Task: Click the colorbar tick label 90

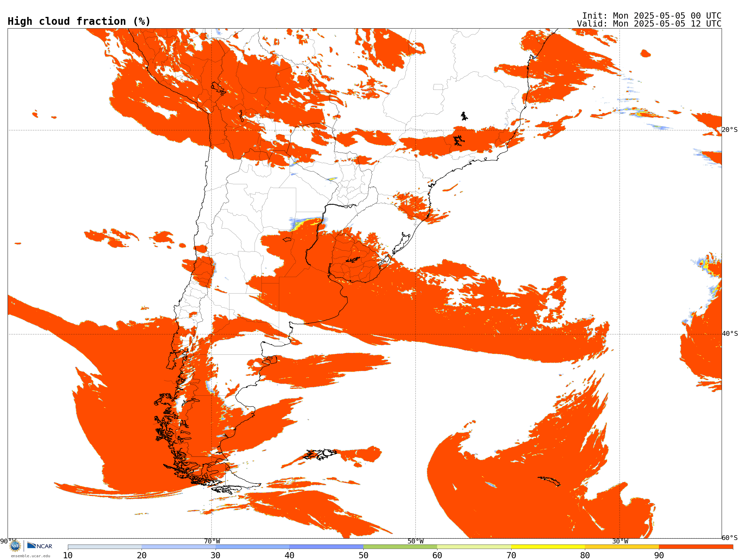Action: pyautogui.click(x=659, y=556)
